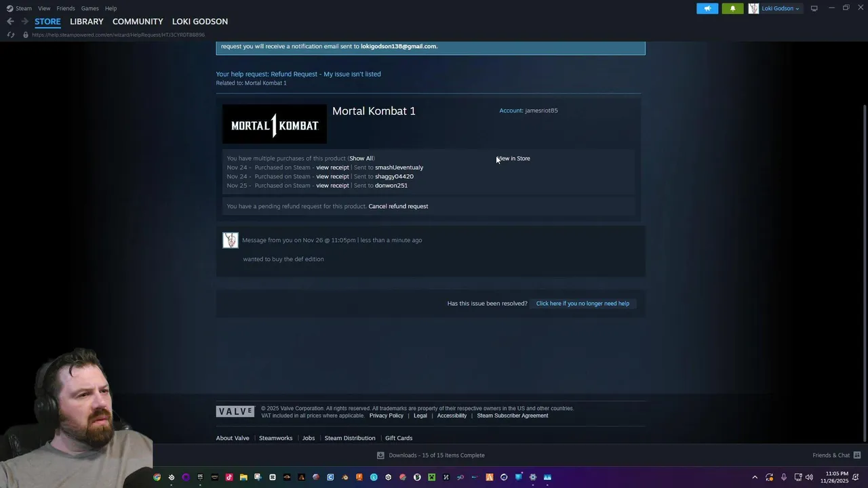Open the Downloads status bar

pos(431,455)
